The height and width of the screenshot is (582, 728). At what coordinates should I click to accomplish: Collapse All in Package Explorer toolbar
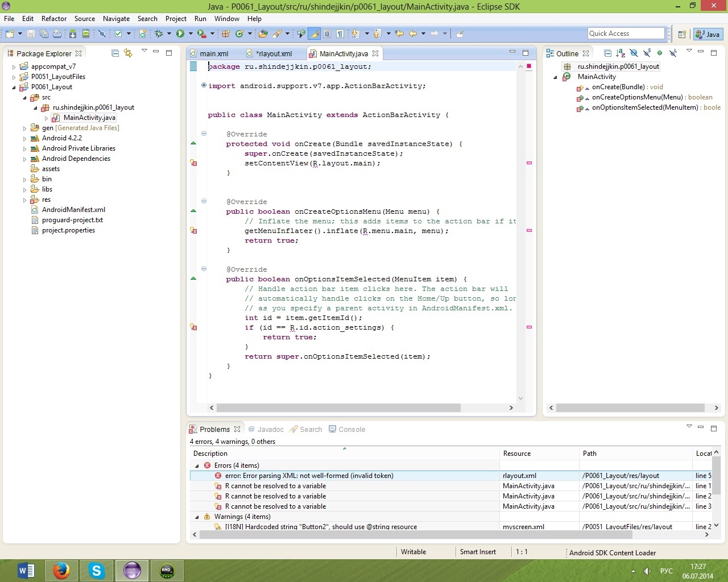point(115,53)
